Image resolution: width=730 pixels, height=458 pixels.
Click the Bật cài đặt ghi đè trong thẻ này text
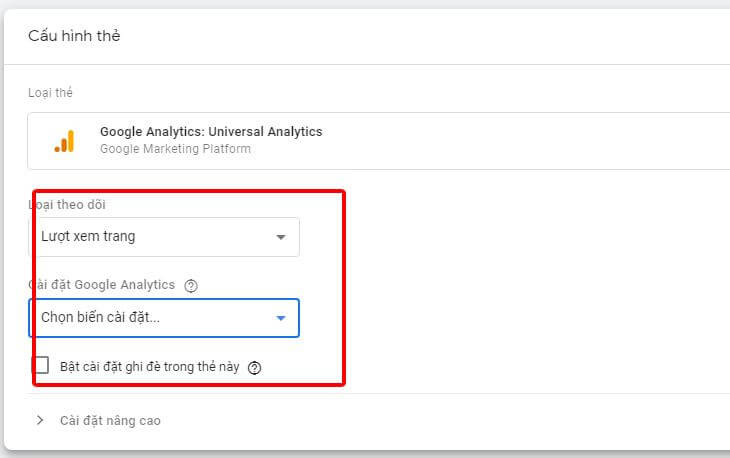pos(149,367)
